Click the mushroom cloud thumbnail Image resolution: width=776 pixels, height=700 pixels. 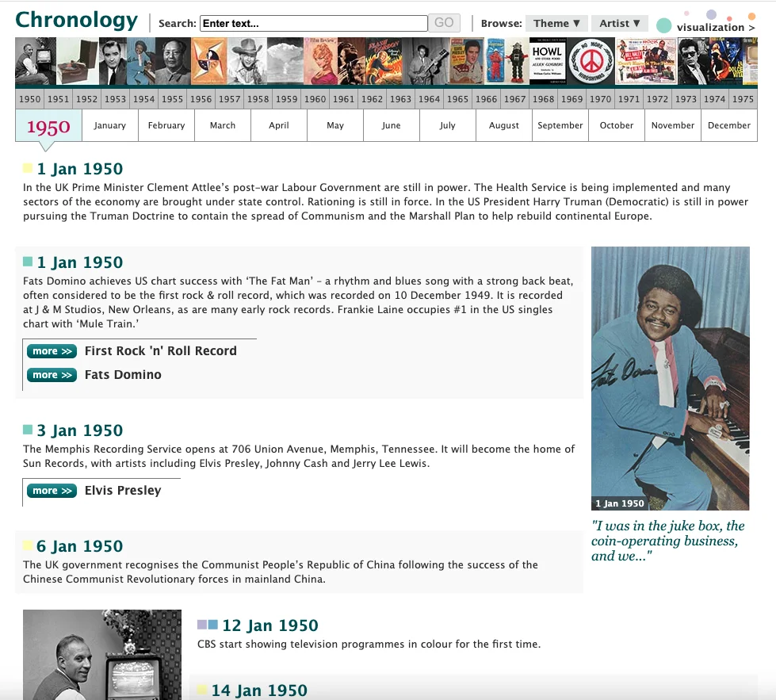285,61
